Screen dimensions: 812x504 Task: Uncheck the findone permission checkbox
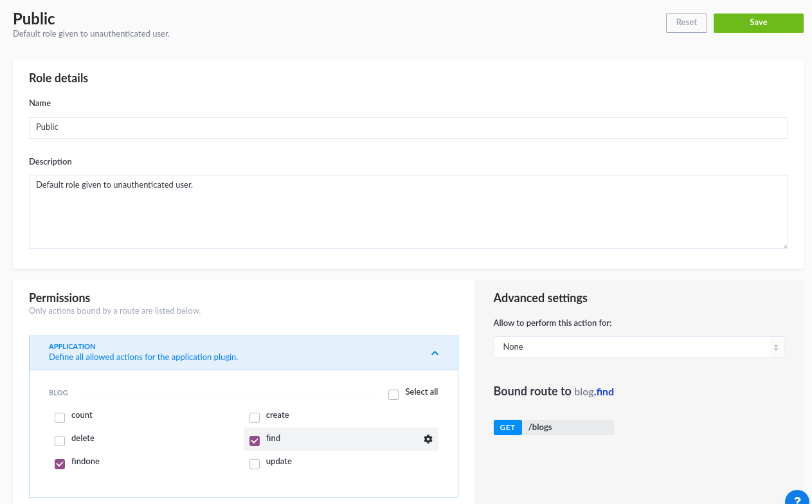60,464
